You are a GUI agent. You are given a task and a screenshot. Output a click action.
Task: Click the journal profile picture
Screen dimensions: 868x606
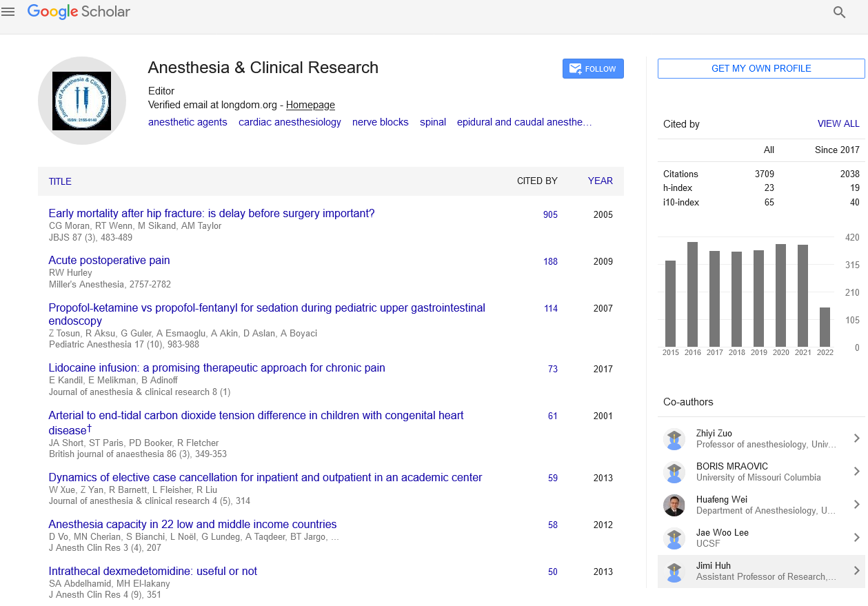[82, 101]
